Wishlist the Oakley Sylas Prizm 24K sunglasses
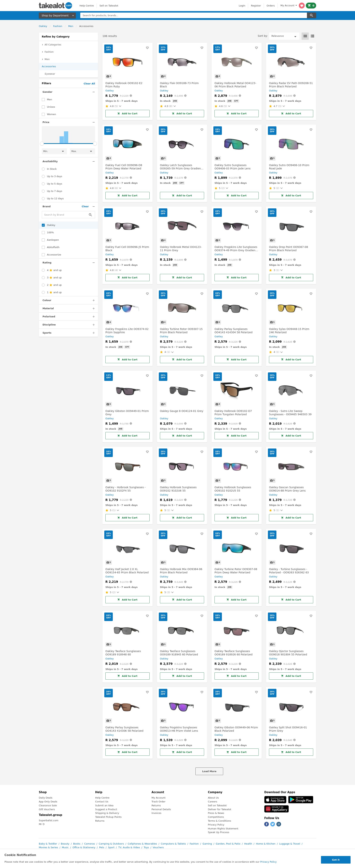 tap(311, 294)
